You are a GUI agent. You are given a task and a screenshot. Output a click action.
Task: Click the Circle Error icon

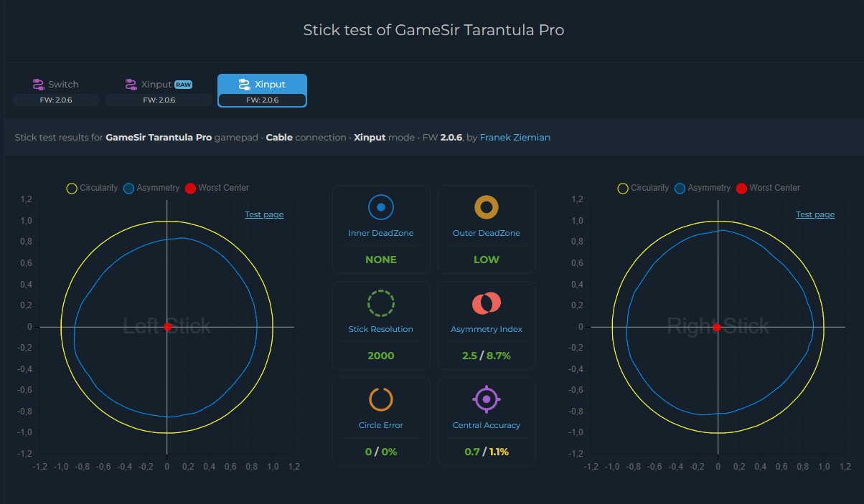tap(381, 399)
